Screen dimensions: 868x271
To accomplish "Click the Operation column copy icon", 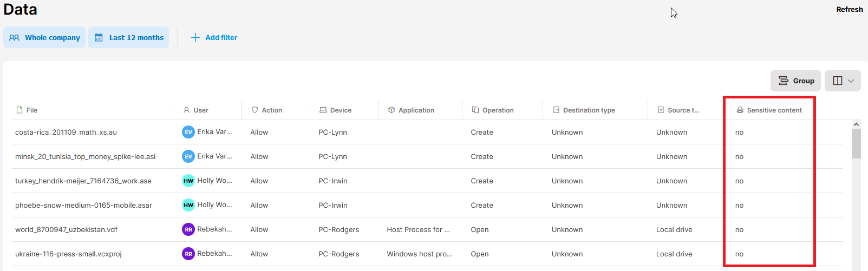I will pyautogui.click(x=475, y=110).
